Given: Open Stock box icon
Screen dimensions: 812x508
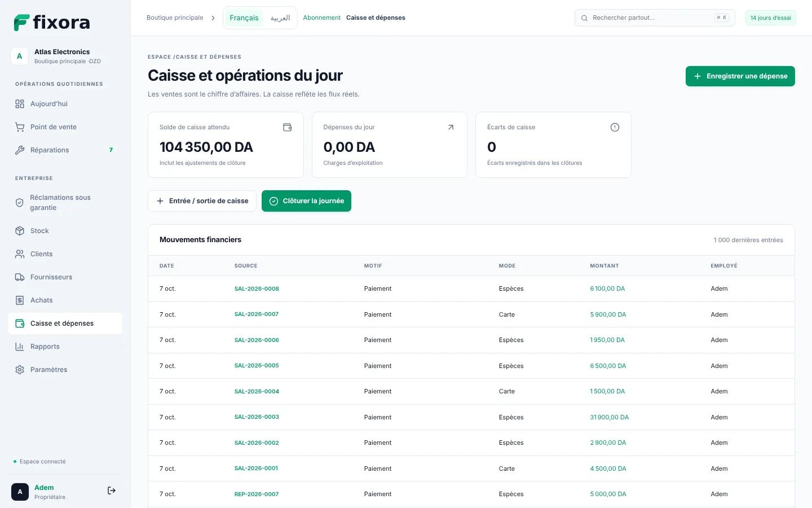Looking at the screenshot, I should [20, 231].
